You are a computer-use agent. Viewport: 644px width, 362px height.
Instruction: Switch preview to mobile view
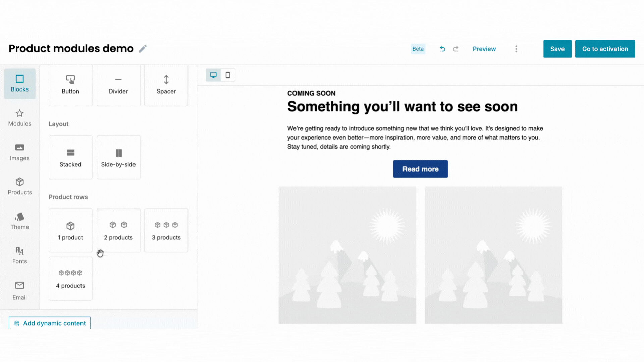click(x=228, y=75)
